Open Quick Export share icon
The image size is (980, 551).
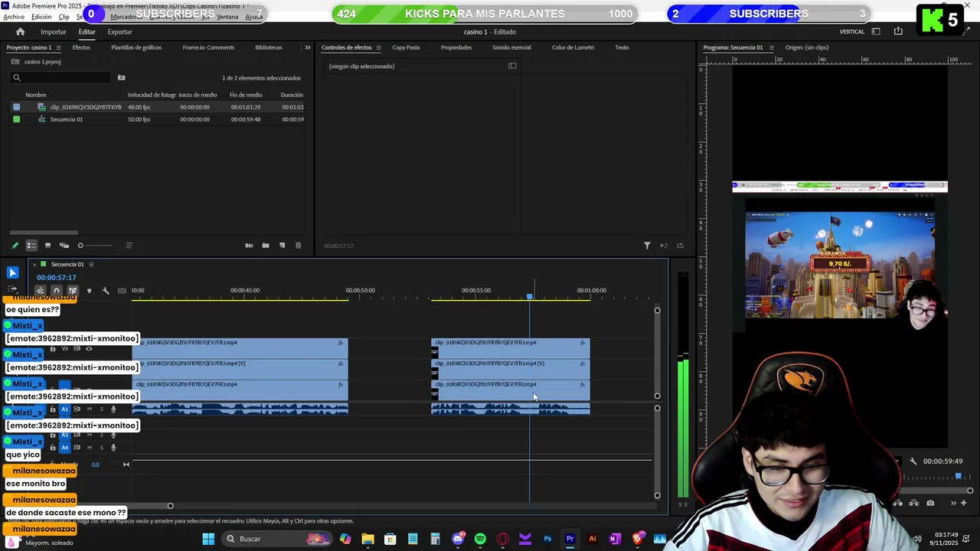click(898, 31)
